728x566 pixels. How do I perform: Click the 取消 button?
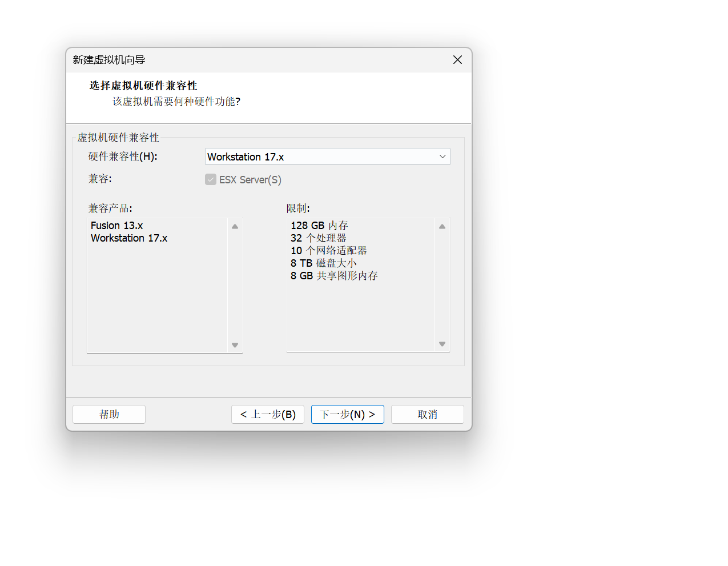(x=428, y=414)
